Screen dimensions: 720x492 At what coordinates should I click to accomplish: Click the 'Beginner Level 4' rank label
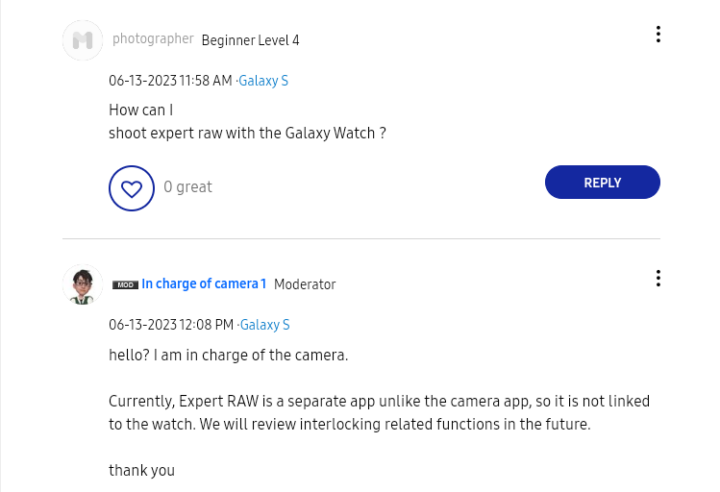250,40
